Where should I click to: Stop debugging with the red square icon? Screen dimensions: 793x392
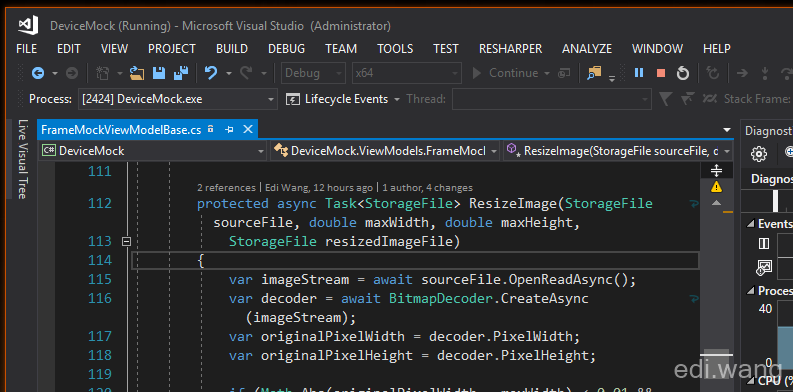[660, 73]
